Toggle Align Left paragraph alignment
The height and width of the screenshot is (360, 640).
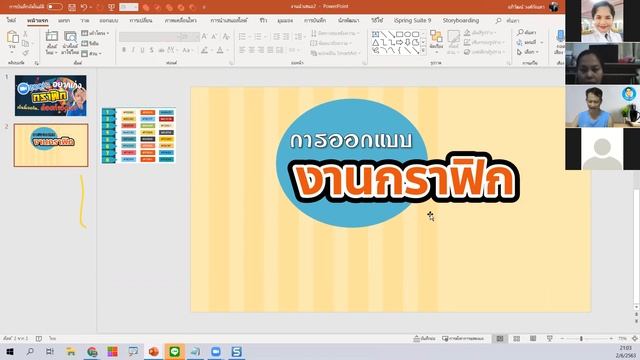pyautogui.click(x=242, y=50)
